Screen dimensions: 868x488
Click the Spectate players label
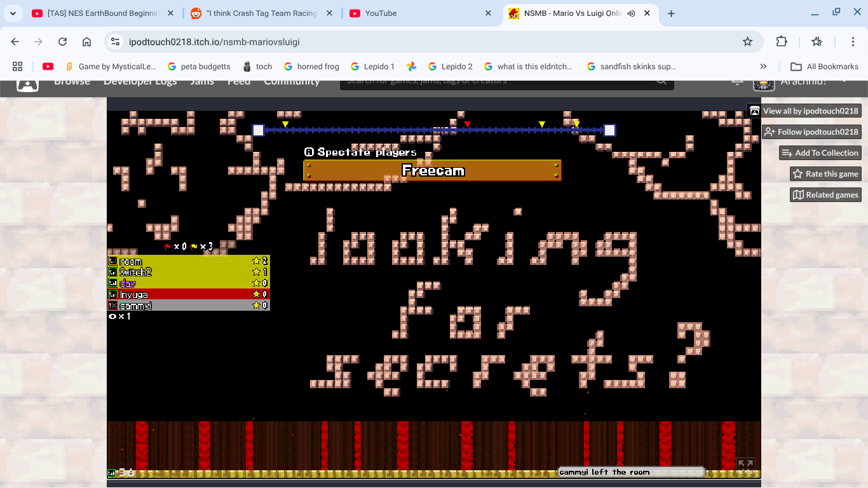click(x=361, y=152)
